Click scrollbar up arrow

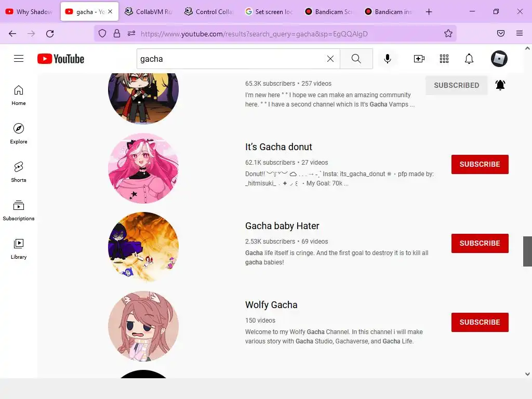tap(527, 48)
